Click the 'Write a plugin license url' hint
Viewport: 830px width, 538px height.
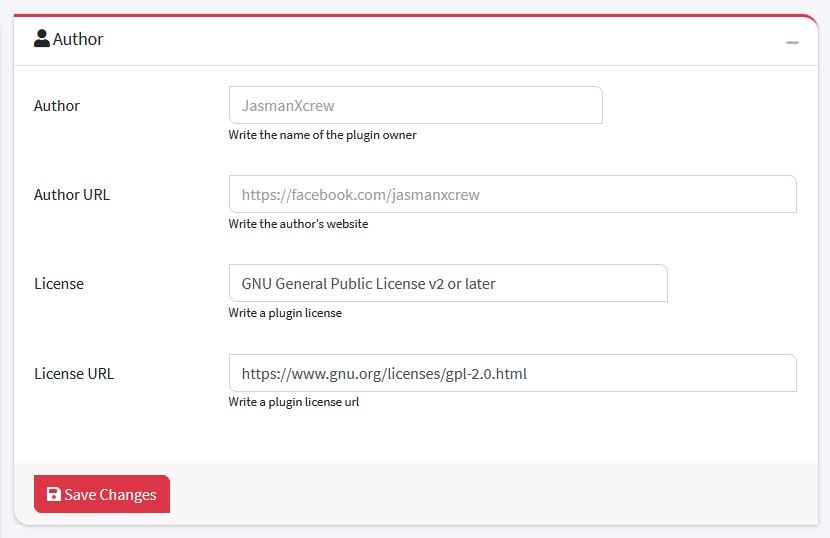coord(293,402)
